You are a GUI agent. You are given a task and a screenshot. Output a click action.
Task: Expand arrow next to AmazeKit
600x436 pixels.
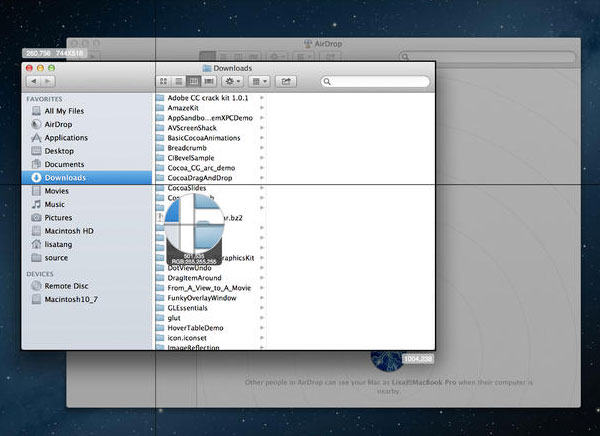pyautogui.click(x=262, y=108)
